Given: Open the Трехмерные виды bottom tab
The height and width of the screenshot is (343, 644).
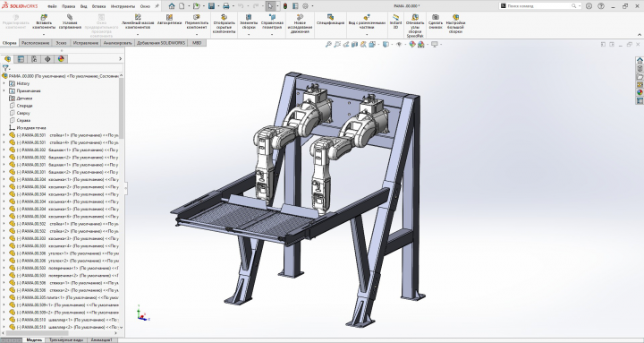Looking at the screenshot, I should coord(66,340).
